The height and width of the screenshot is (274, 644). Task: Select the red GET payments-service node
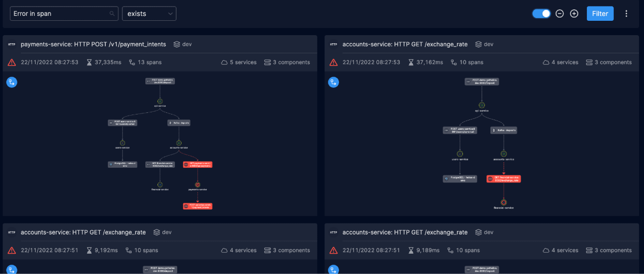[197, 164]
